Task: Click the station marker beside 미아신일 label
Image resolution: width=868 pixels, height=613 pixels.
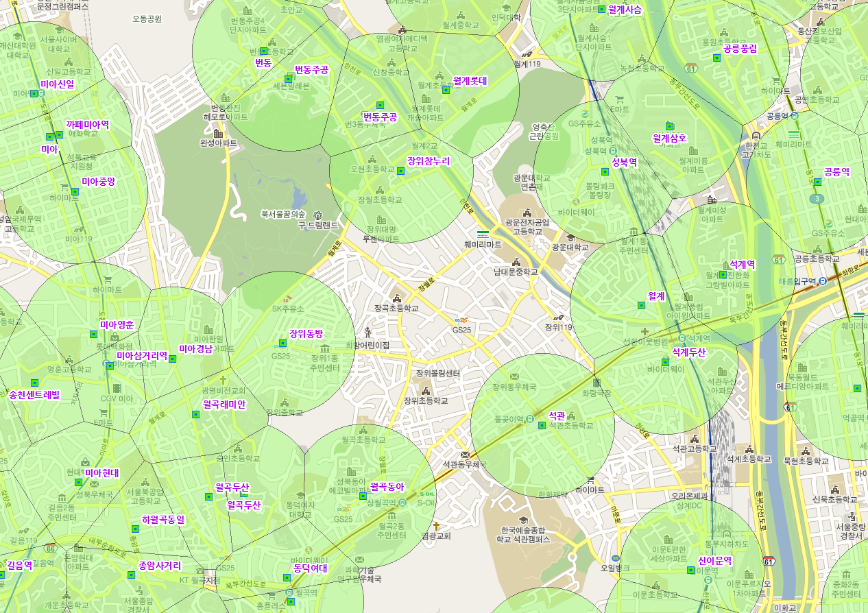Action: point(34,93)
